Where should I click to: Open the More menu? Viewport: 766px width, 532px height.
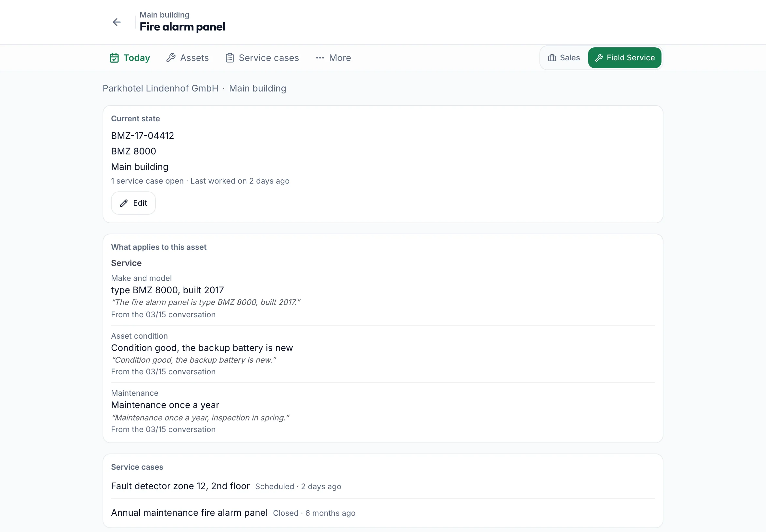click(333, 58)
